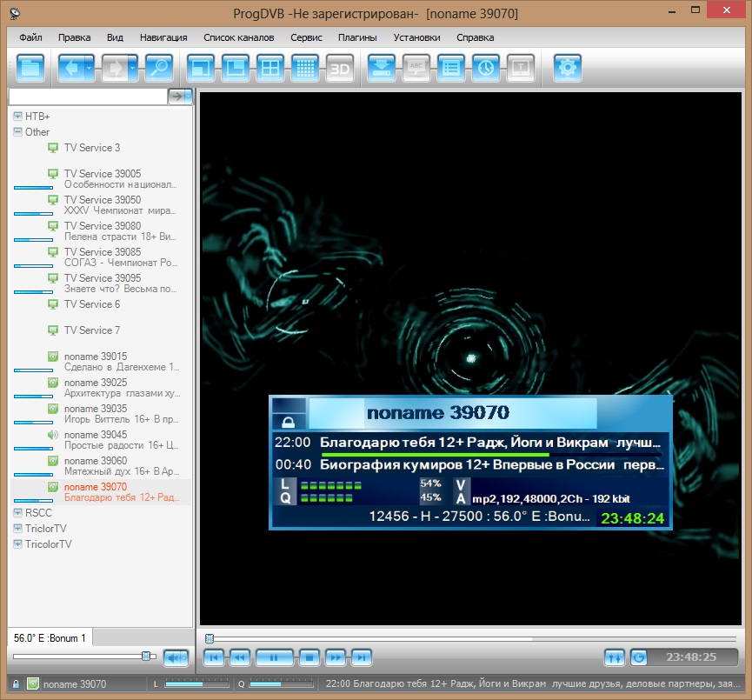Screen dimensions: 752x700
Task: Toggle the mute speaker button
Action: (x=176, y=657)
